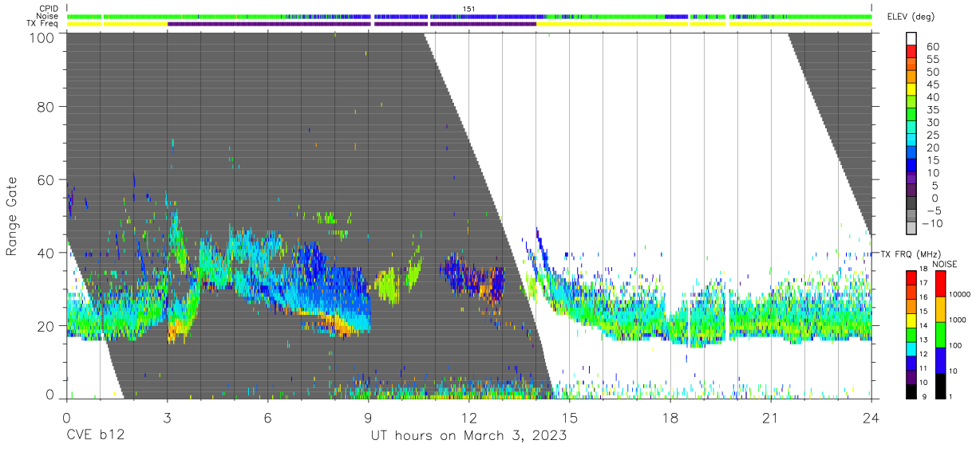Click the 24 tick label on the UT hours axis
Viewport: 980px width, 452px height.
pyautogui.click(x=871, y=419)
